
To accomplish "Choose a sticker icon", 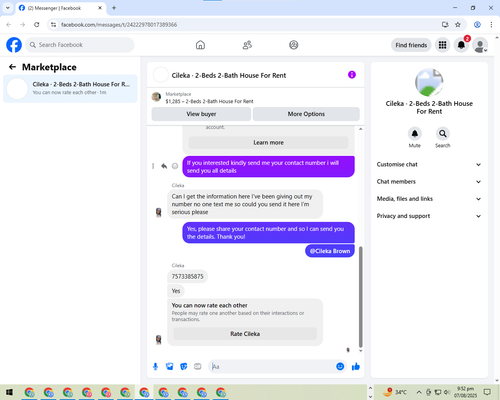I will pyautogui.click(x=184, y=367).
